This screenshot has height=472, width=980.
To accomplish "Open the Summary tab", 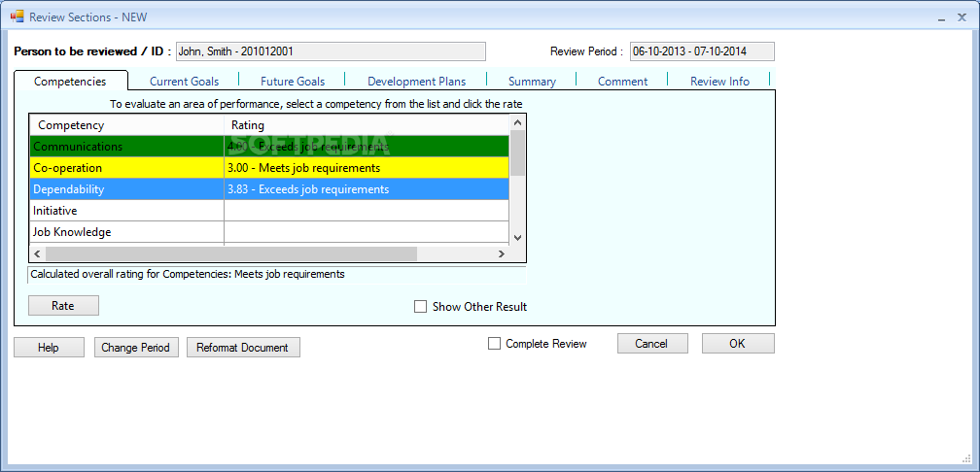I will pos(532,82).
